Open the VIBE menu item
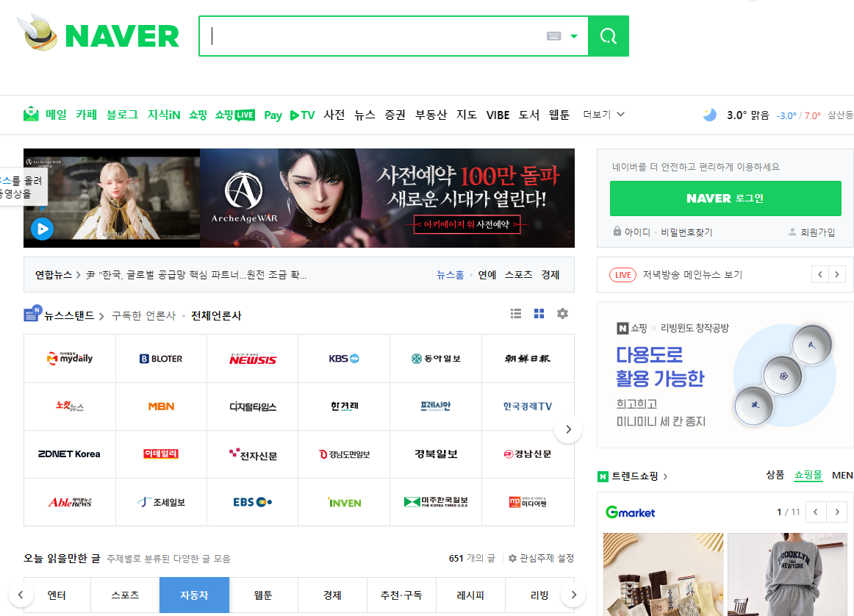 tap(498, 115)
